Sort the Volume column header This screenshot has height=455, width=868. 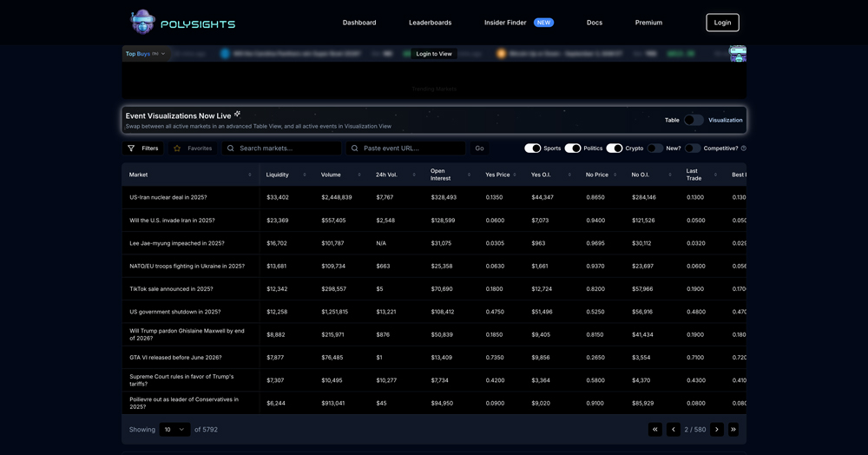click(359, 175)
